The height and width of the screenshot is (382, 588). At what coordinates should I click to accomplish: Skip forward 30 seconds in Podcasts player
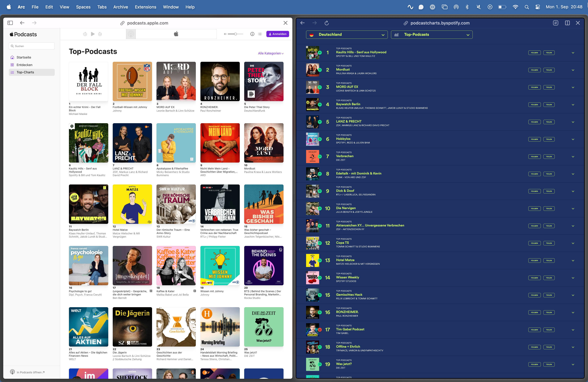point(100,34)
